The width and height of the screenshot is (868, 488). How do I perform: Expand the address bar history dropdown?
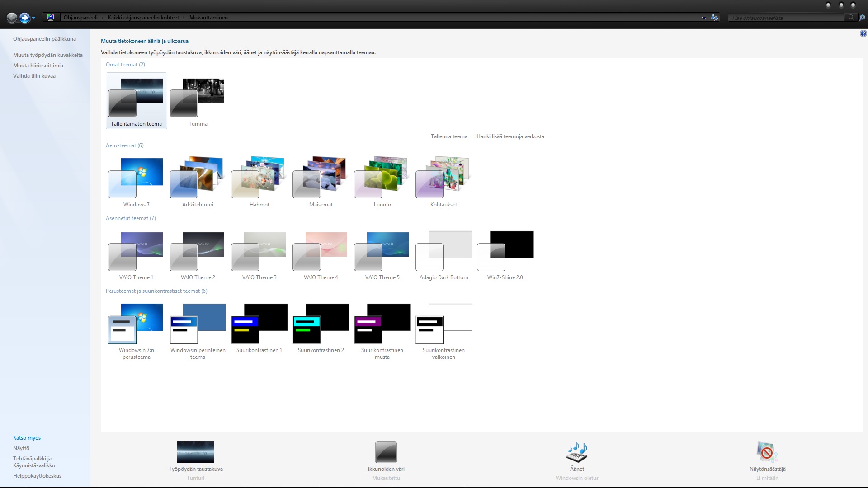pos(704,18)
